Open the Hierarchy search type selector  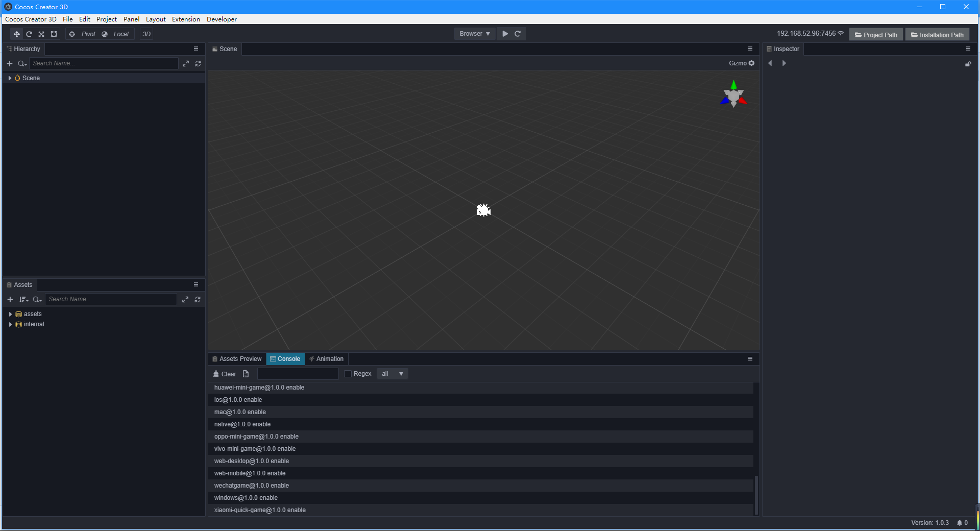click(22, 63)
